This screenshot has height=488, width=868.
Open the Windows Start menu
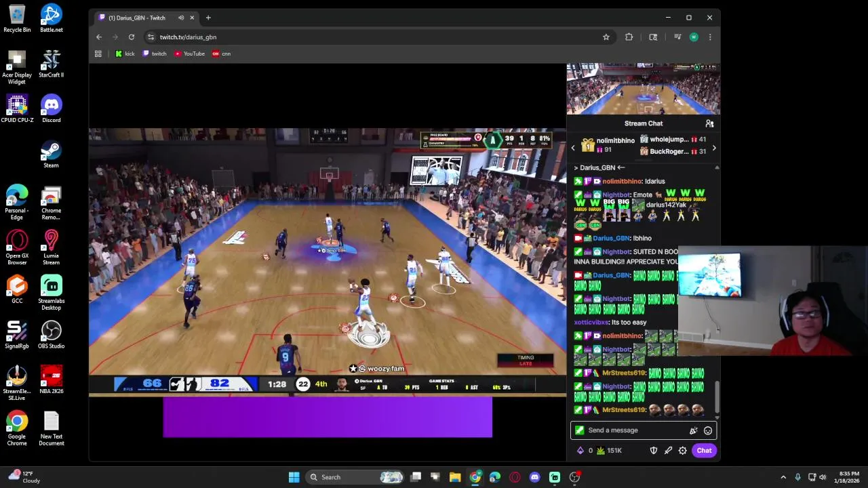click(294, 477)
